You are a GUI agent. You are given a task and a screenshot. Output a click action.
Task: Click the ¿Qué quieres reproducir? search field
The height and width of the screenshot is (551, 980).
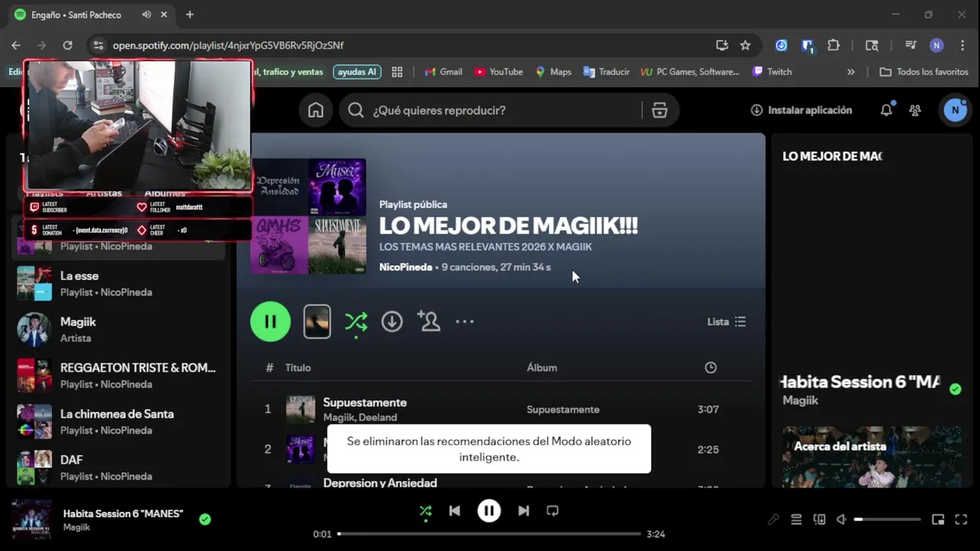pyautogui.click(x=490, y=110)
